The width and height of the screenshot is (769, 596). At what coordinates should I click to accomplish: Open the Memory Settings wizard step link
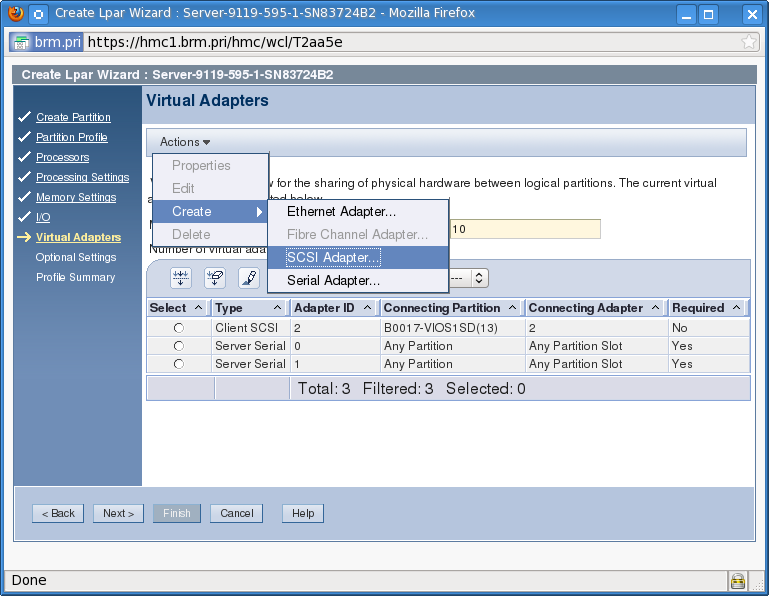76,197
